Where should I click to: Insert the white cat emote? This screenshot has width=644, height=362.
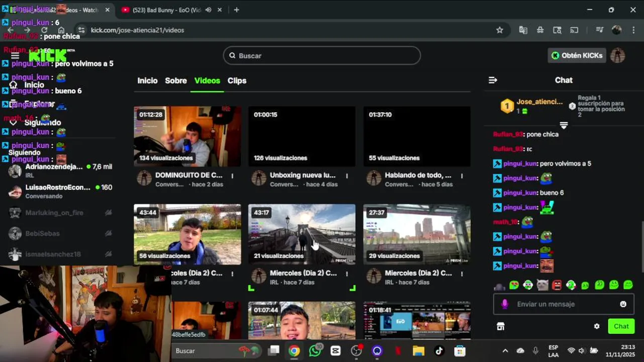pyautogui.click(x=542, y=285)
